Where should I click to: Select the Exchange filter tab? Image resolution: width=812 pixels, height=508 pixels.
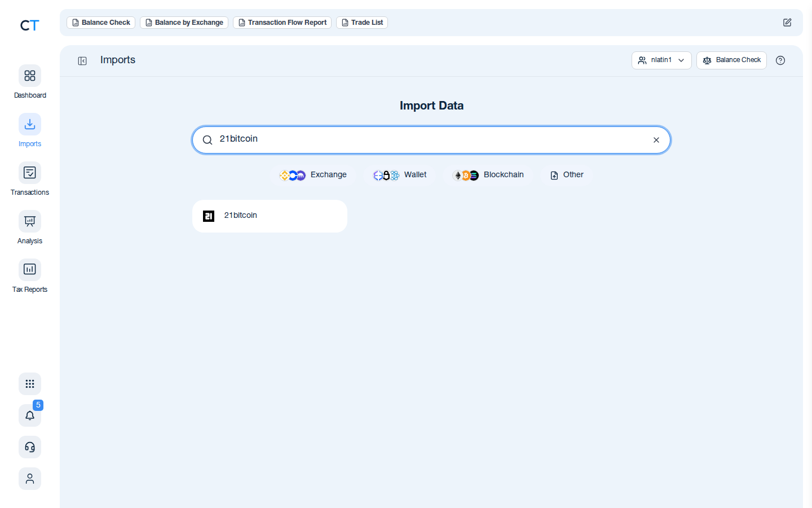(313, 175)
